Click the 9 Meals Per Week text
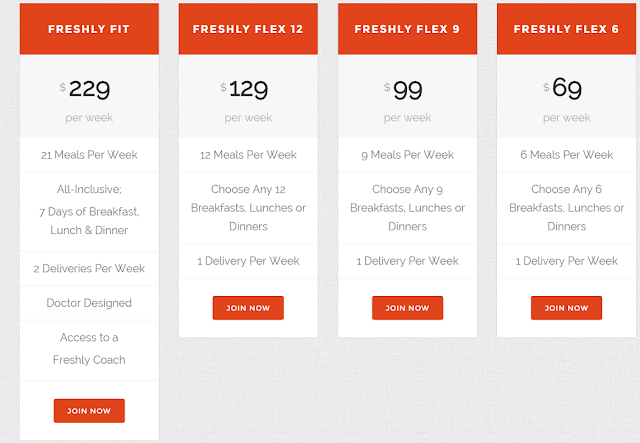Screen dimensions: 640x443 point(407,155)
